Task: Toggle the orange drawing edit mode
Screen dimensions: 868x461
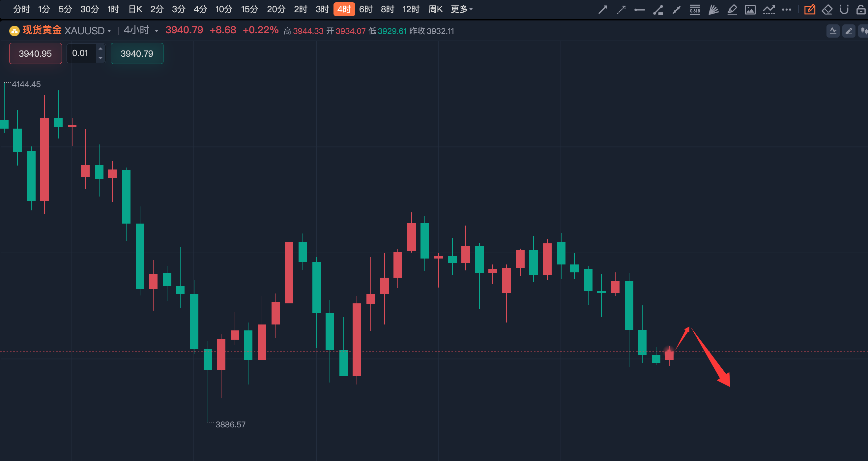Action: (809, 10)
